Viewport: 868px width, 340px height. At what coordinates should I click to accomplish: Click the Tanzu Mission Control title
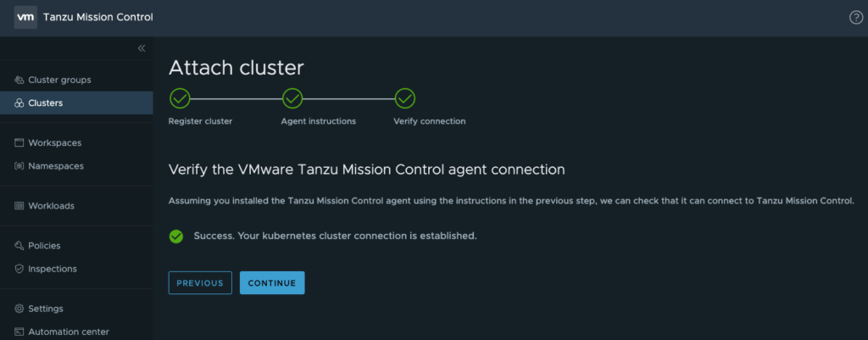tap(98, 18)
